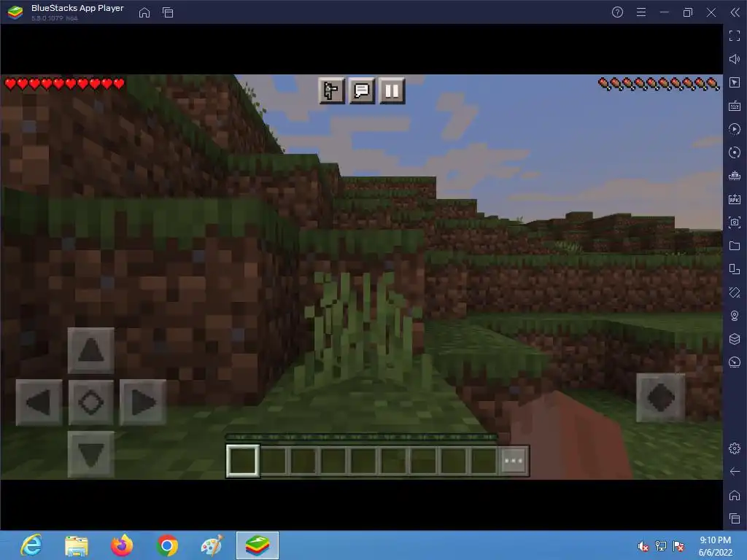Open the media manager folder icon
747x560 pixels.
click(x=735, y=246)
